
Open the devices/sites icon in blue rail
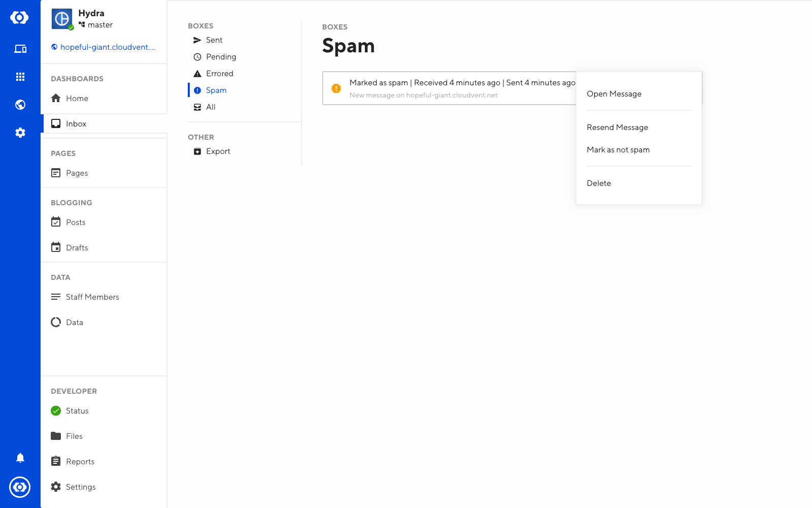coord(20,49)
